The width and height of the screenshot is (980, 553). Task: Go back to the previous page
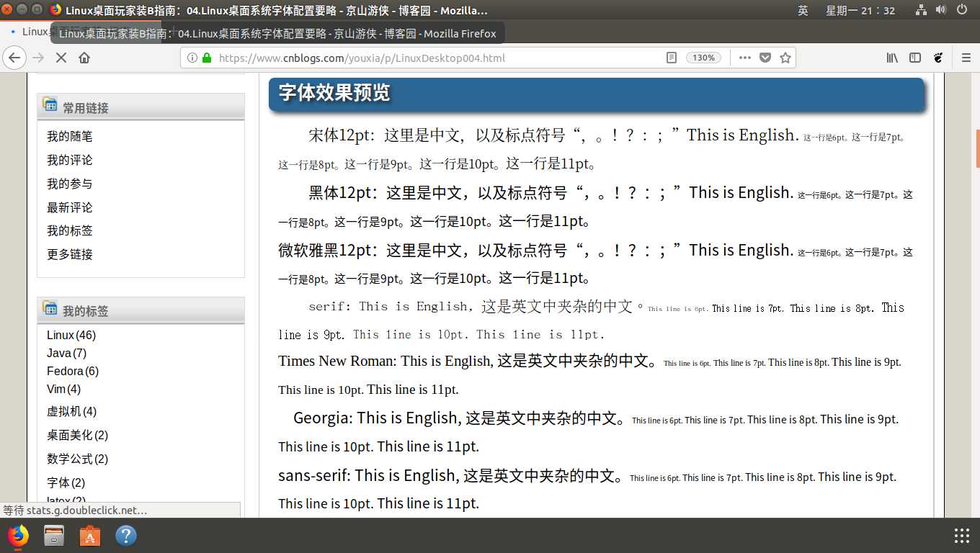[x=14, y=58]
